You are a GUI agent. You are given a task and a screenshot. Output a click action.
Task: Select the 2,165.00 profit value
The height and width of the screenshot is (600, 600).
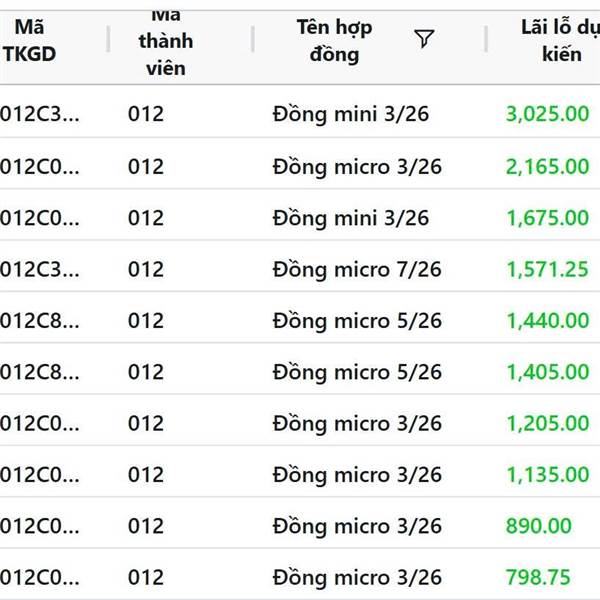pos(547,166)
